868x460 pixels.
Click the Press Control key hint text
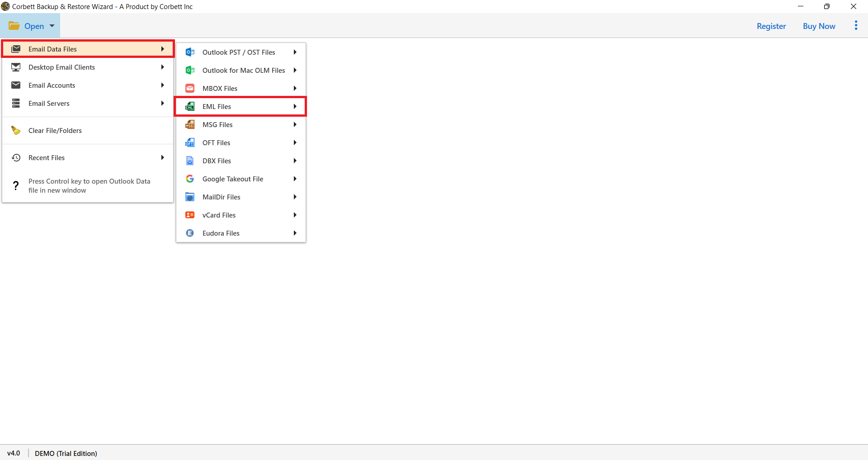[x=89, y=185]
